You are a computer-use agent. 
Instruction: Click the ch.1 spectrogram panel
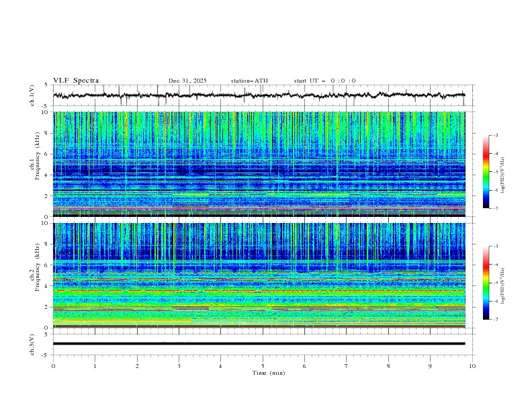tap(259, 164)
